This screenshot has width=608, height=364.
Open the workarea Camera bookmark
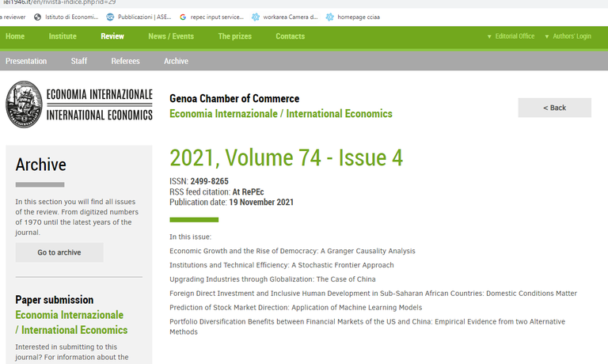[x=285, y=17]
